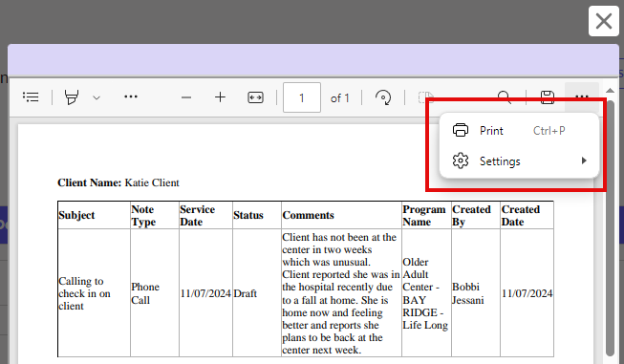Screen dimensions: 624x364
Task: Toggle the fit to width icon
Action: (255, 97)
